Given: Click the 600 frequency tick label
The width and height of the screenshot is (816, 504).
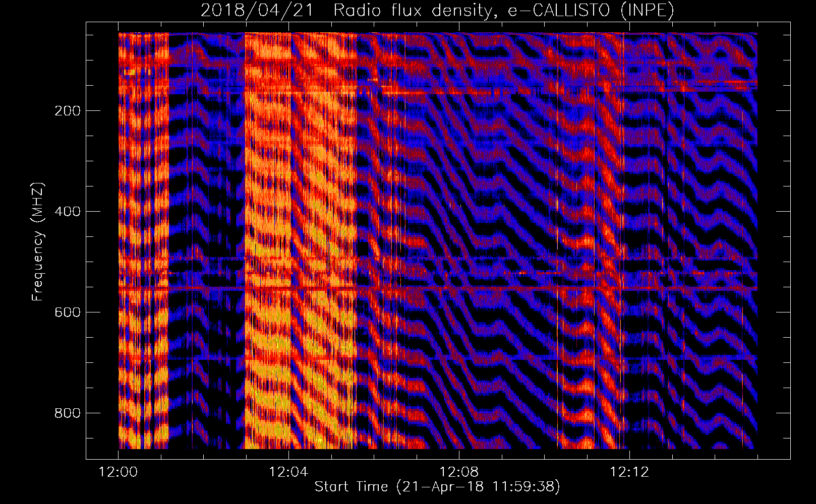Looking at the screenshot, I should pyautogui.click(x=68, y=312).
